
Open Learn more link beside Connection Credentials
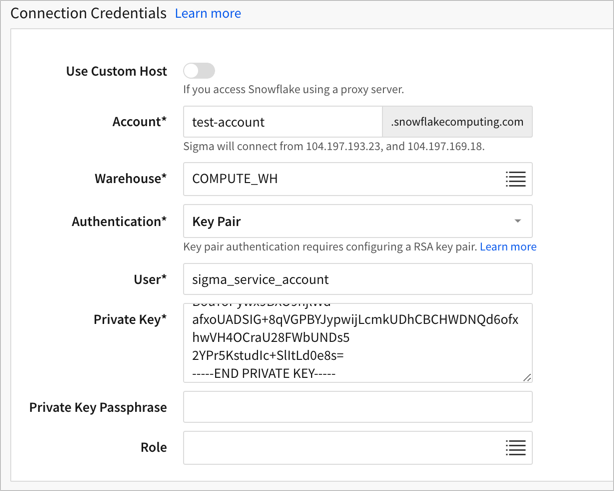208,13
